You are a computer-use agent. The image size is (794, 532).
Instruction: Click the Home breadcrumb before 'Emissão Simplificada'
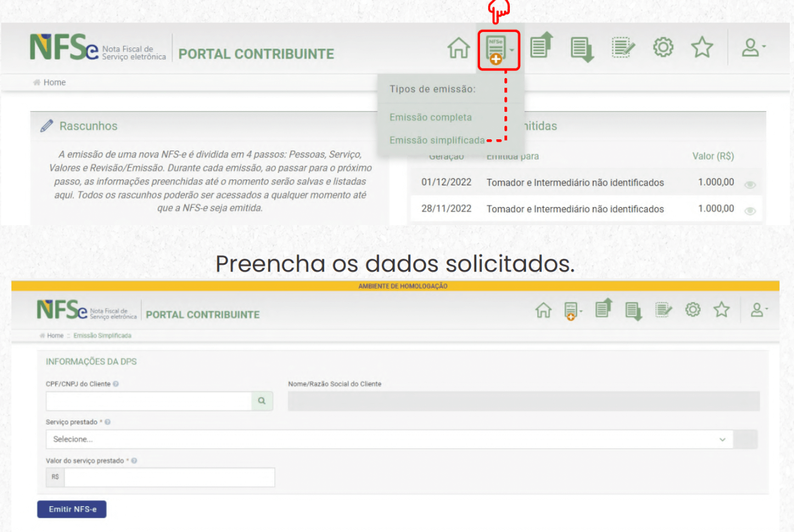tap(55, 336)
